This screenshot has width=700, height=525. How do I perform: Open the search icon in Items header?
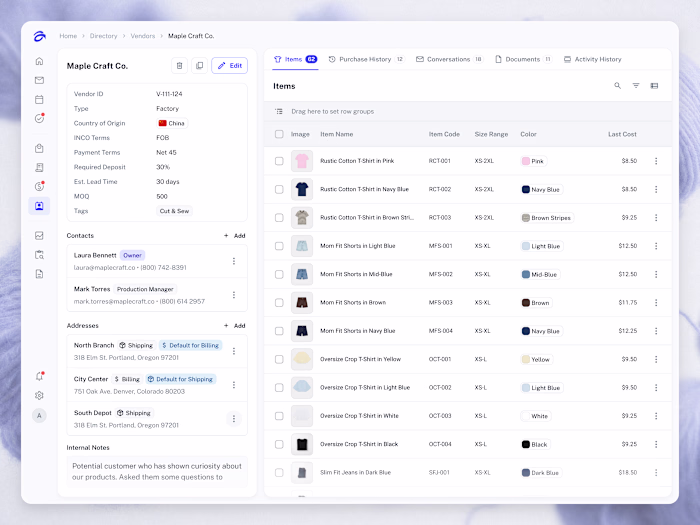tap(617, 86)
